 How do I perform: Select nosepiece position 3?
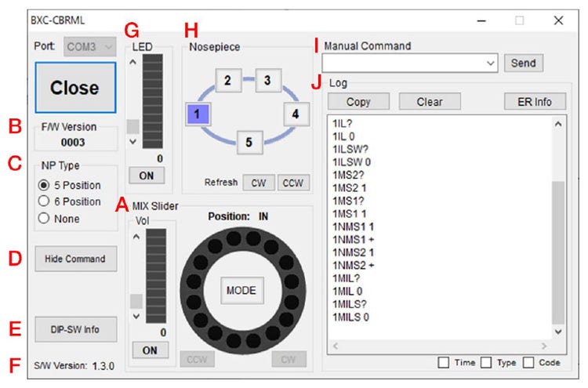267,81
